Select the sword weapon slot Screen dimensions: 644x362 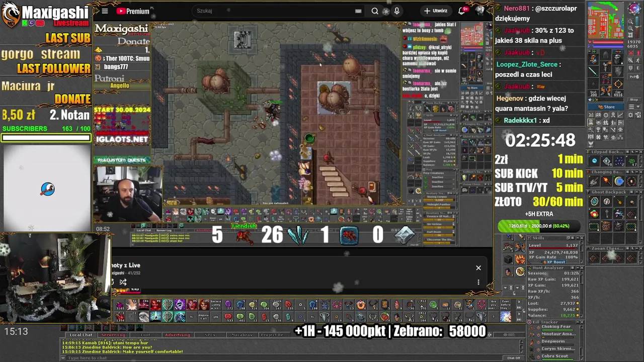coord(593,71)
